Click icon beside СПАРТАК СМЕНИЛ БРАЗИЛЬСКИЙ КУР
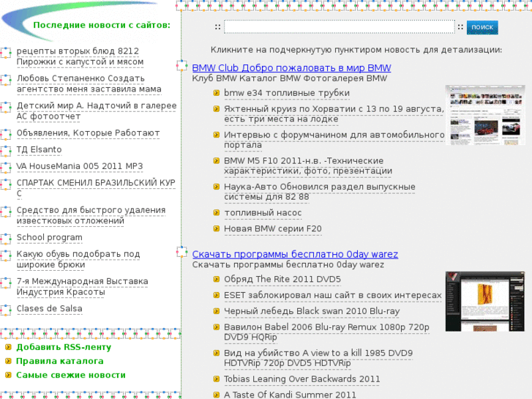This screenshot has width=532, height=399. [x=6, y=184]
